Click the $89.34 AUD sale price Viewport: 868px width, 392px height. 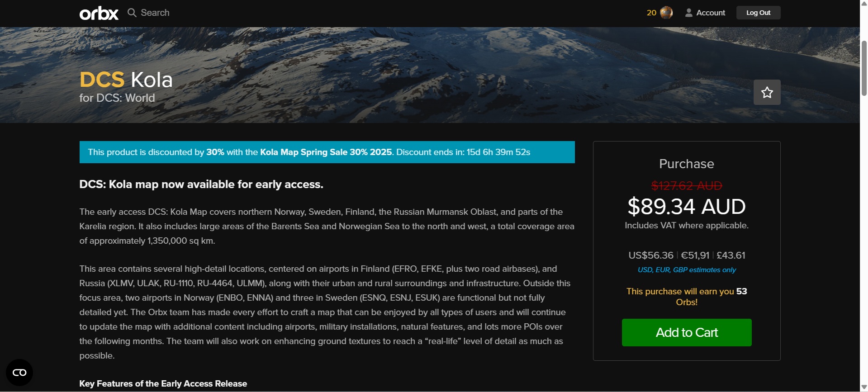[x=686, y=207]
